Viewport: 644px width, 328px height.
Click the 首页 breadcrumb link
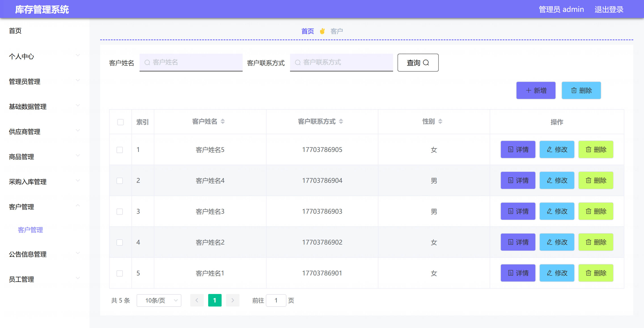click(307, 31)
